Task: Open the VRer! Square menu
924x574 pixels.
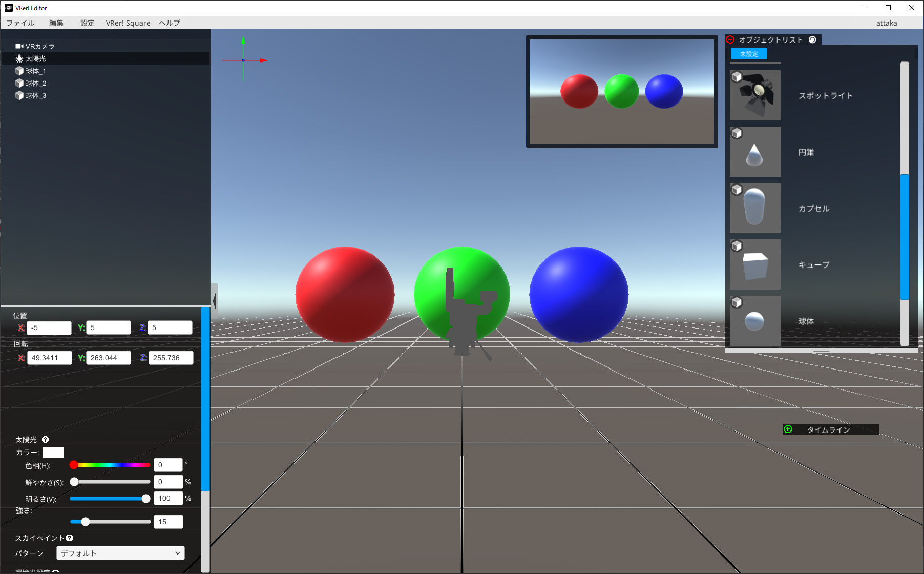Action: click(128, 23)
